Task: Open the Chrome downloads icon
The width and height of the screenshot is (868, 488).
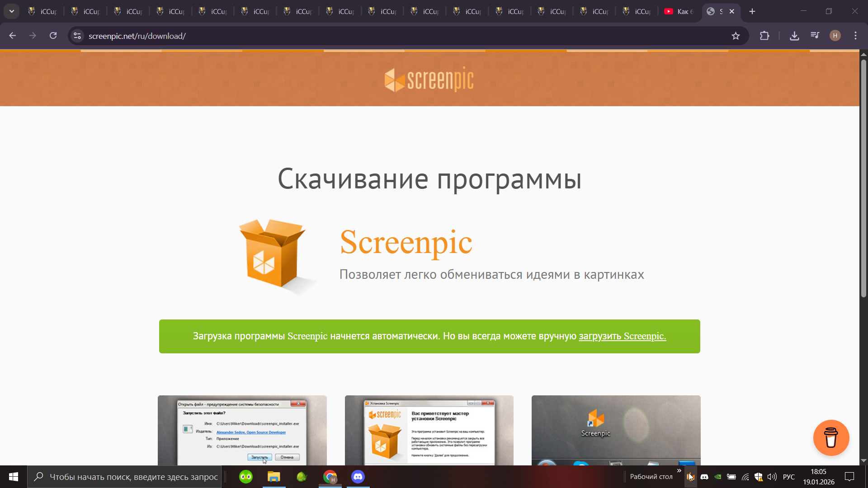Action: coord(794,36)
